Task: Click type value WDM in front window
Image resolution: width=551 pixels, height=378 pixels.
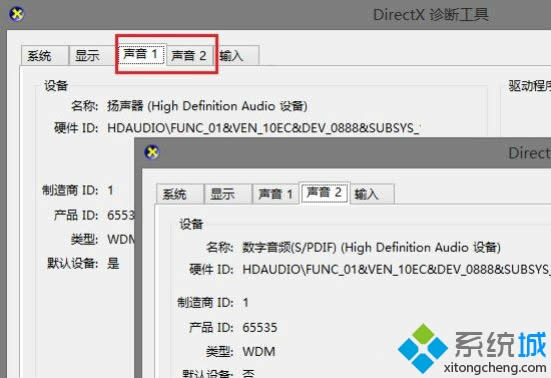Action: pyautogui.click(x=259, y=351)
